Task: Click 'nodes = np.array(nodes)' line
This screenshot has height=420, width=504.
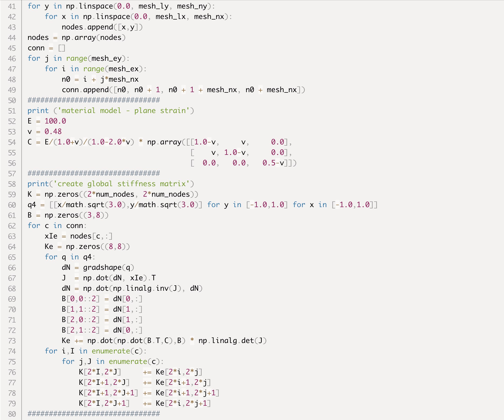Action: coord(76,38)
